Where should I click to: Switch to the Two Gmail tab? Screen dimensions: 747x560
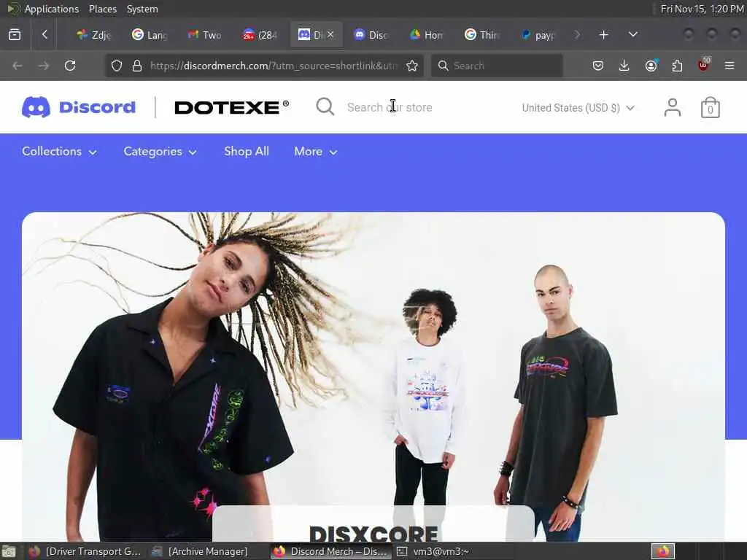[x=205, y=35]
